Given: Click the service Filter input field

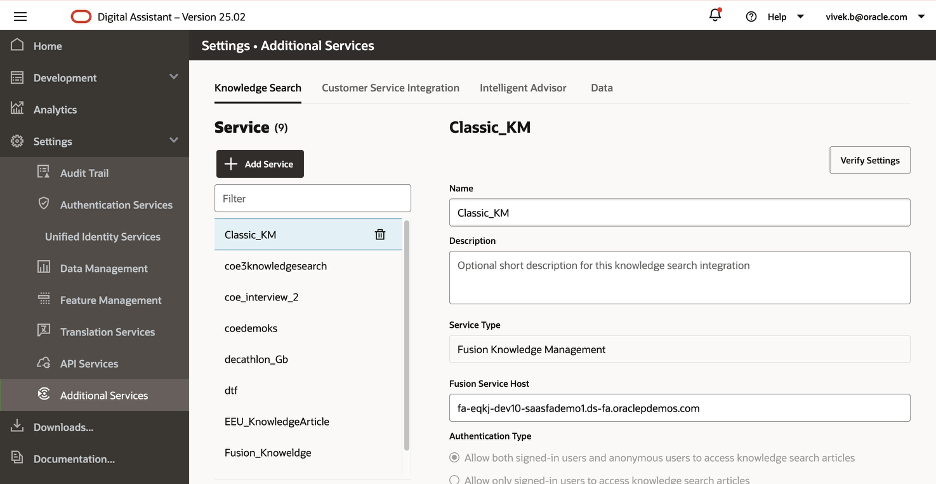Looking at the screenshot, I should click(312, 198).
